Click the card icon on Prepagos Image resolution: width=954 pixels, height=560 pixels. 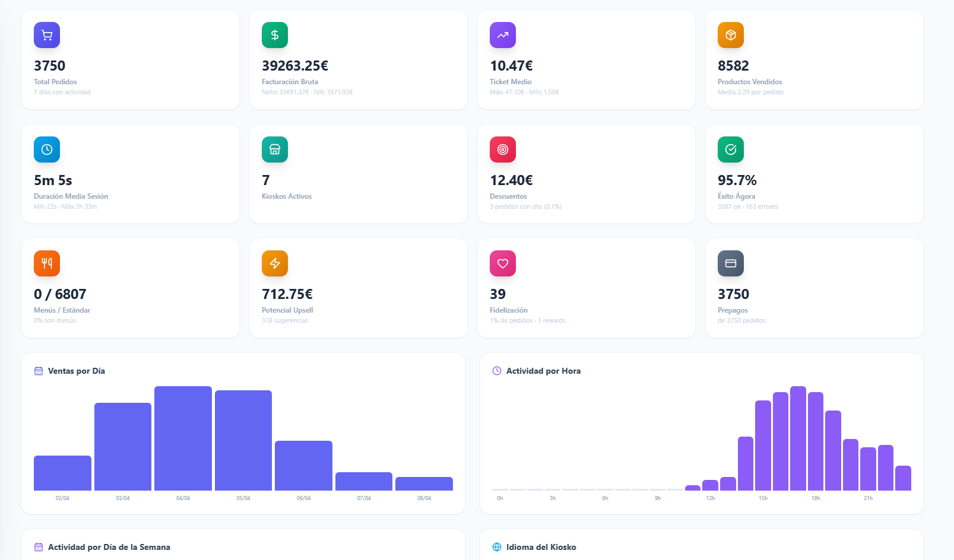coord(731,263)
